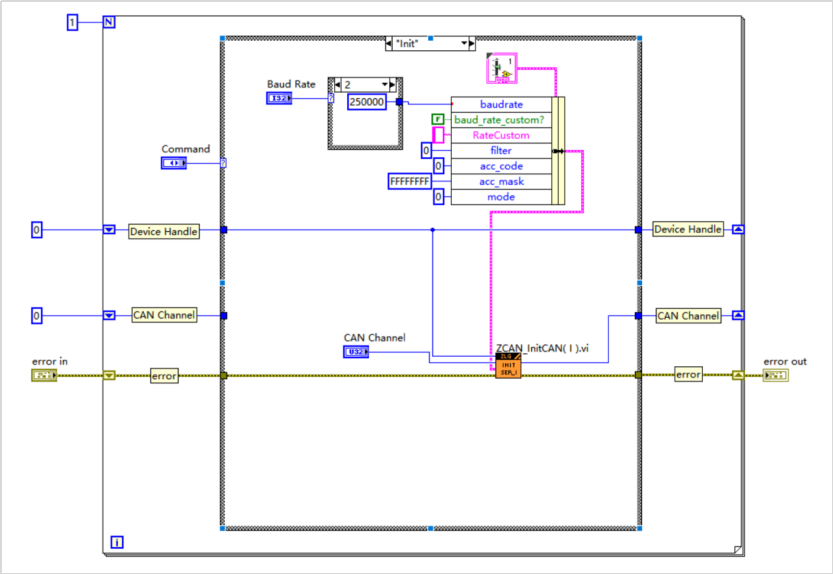
Task: Click the baud rate case selector terminal
Action: 331,98
